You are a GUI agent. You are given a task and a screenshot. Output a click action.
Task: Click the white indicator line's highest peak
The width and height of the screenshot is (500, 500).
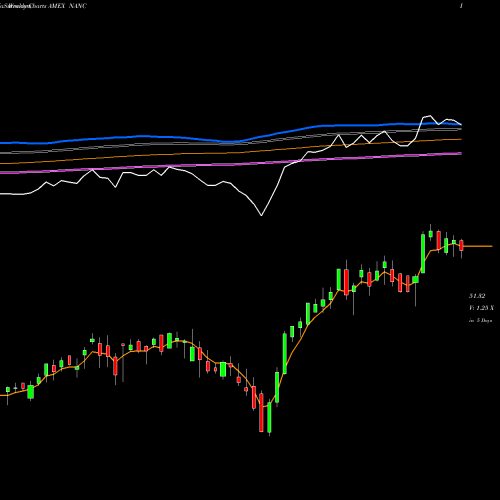pyautogui.click(x=431, y=116)
